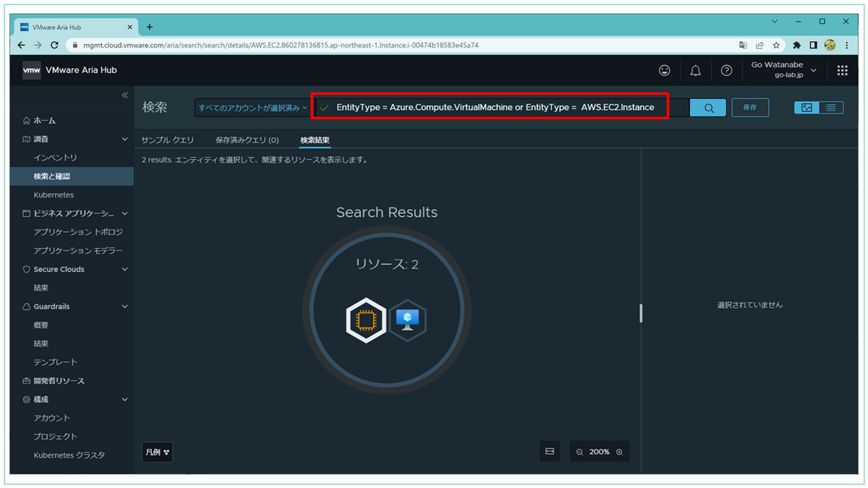Click the Search Results heading above the graph

click(387, 213)
